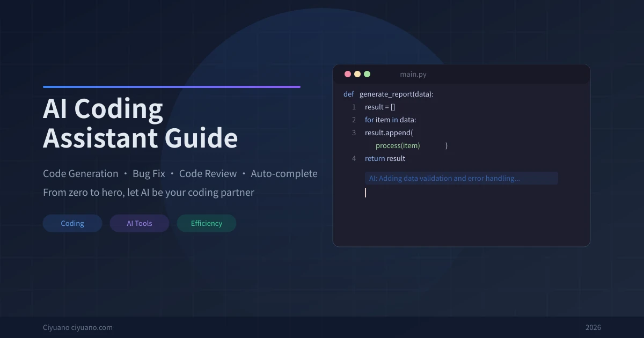Click the red close dot in code window
Image resolution: width=644 pixels, height=338 pixels.
click(x=348, y=74)
